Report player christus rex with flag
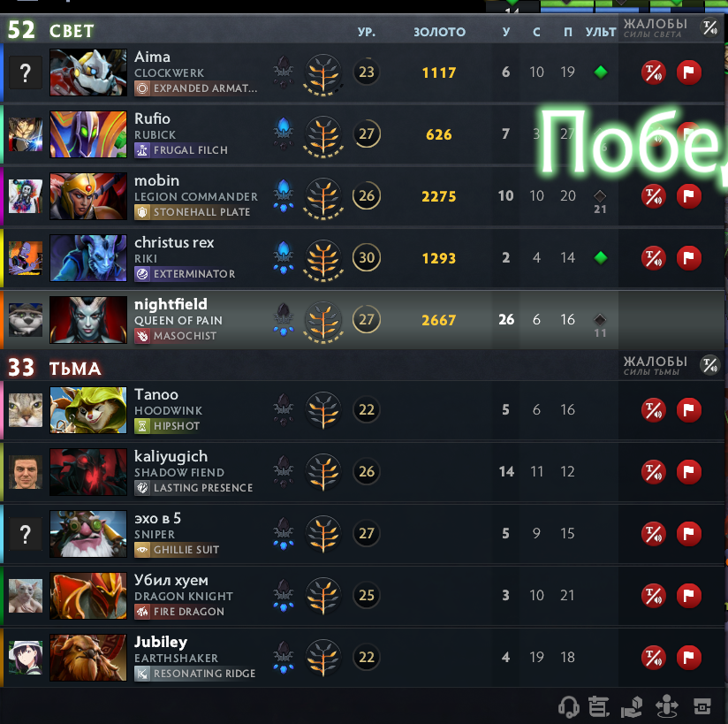This screenshot has height=724, width=728. click(688, 258)
